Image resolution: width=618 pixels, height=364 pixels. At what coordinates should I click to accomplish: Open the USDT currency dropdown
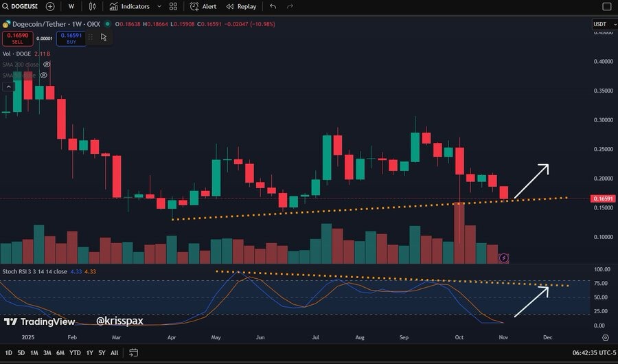click(601, 24)
